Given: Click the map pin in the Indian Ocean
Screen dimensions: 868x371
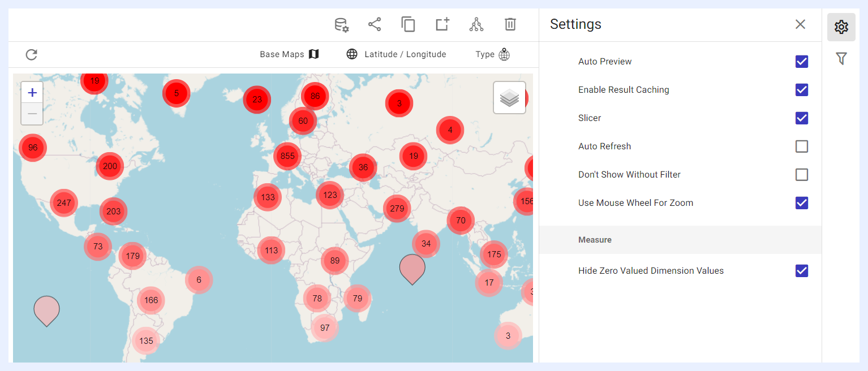Looking at the screenshot, I should point(412,269).
